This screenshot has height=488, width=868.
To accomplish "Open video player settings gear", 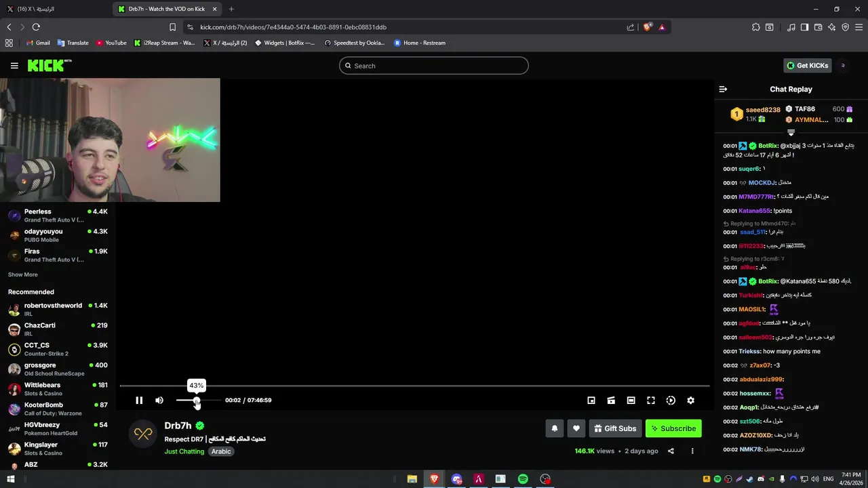I will (x=690, y=401).
